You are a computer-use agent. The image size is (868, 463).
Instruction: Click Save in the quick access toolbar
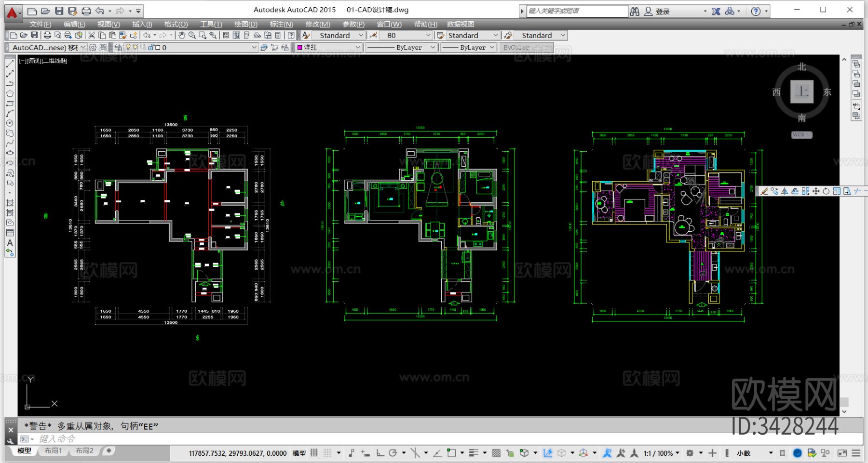[59, 11]
